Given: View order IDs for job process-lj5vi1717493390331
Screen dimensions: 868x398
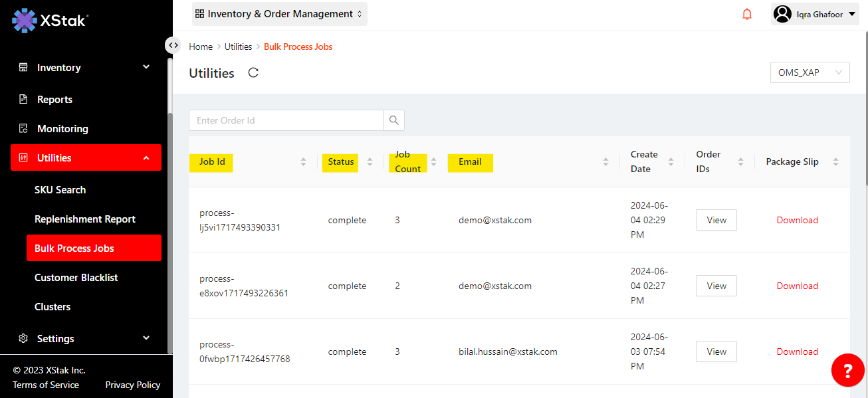Looking at the screenshot, I should 716,220.
